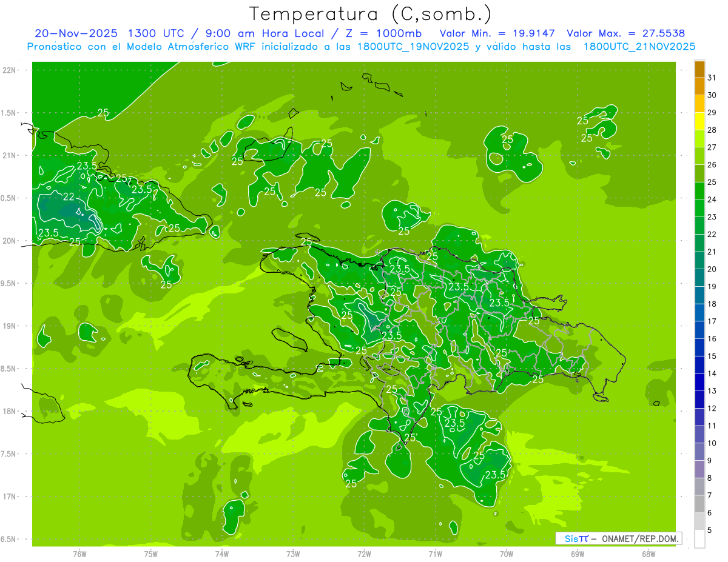Click the "ONAMET/REP.DOM." logo label
Screen dimensions: 728x562
click(x=640, y=538)
